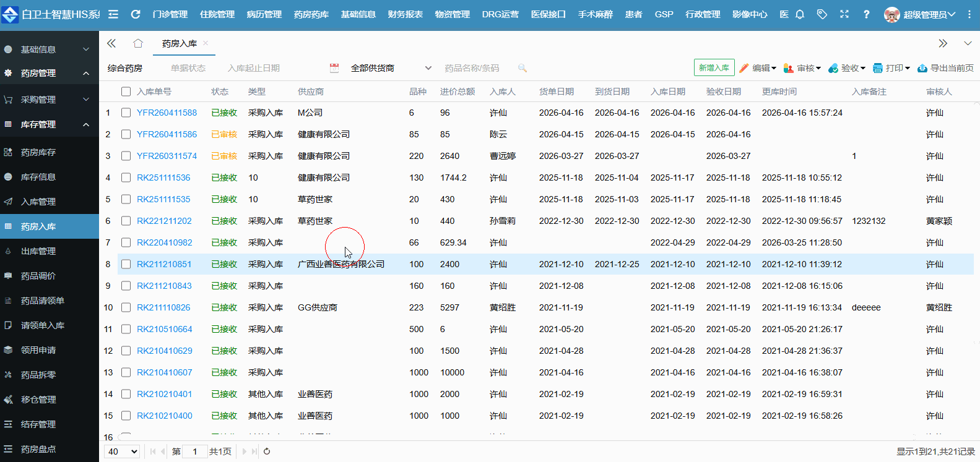Click the 导出当前页 export button

[x=945, y=68]
